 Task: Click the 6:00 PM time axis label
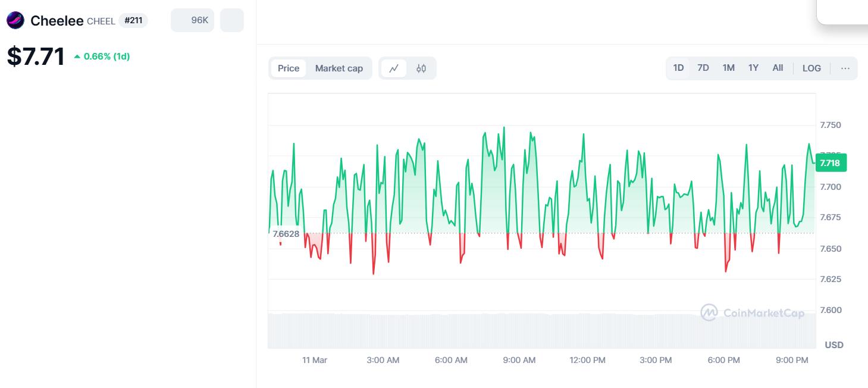click(x=724, y=360)
